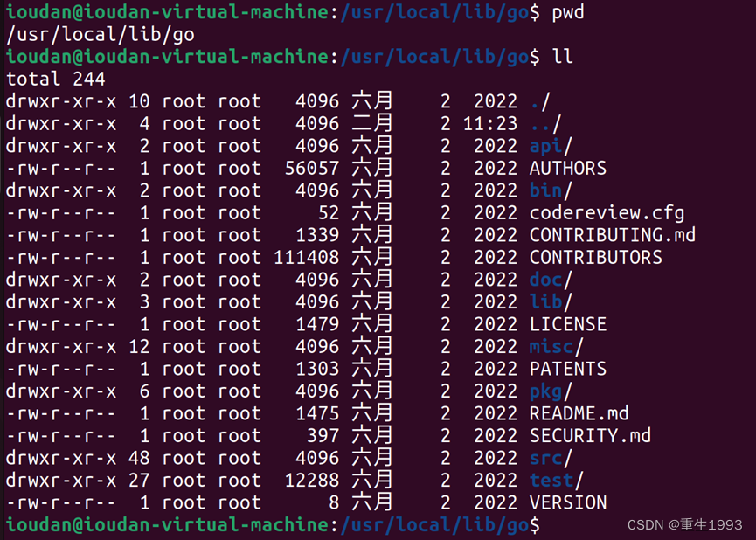The width and height of the screenshot is (756, 540).
Task: Select the src directory name
Action: [x=544, y=458]
